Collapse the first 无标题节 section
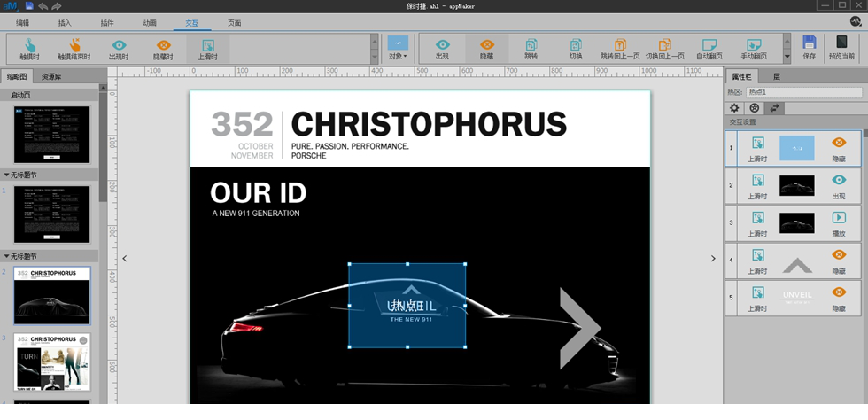Image resolution: width=868 pixels, height=420 pixels. tap(7, 175)
